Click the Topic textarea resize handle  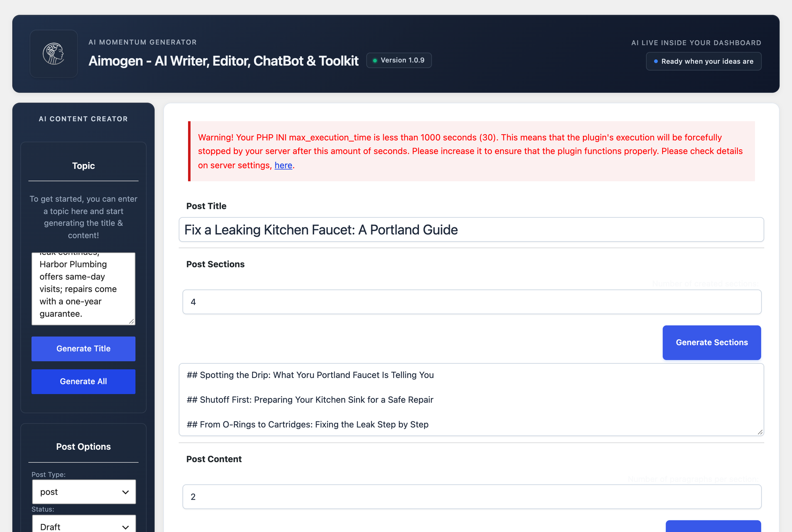(x=131, y=321)
